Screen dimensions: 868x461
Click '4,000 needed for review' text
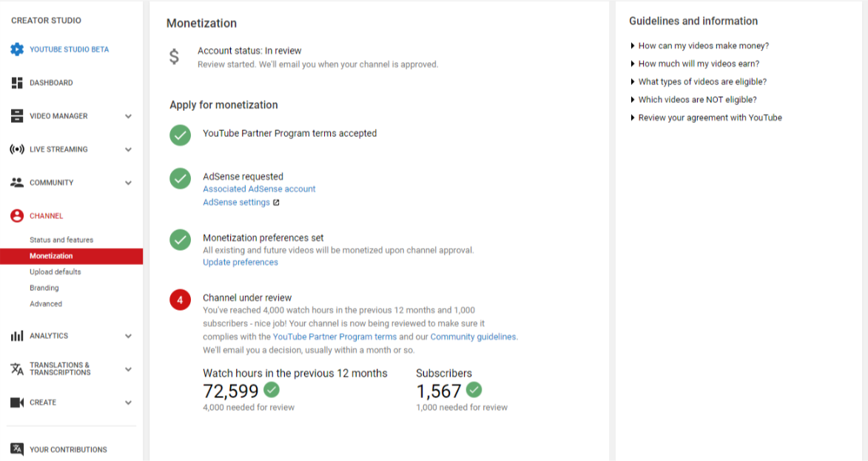point(249,407)
